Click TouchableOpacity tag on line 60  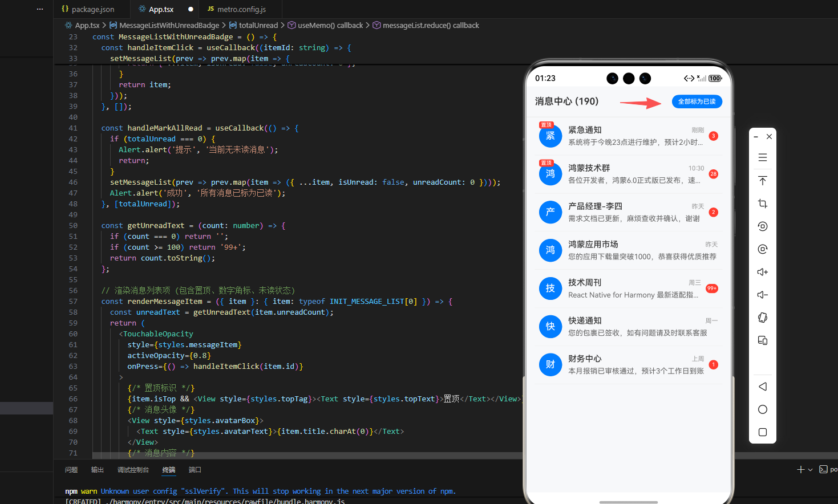point(158,334)
